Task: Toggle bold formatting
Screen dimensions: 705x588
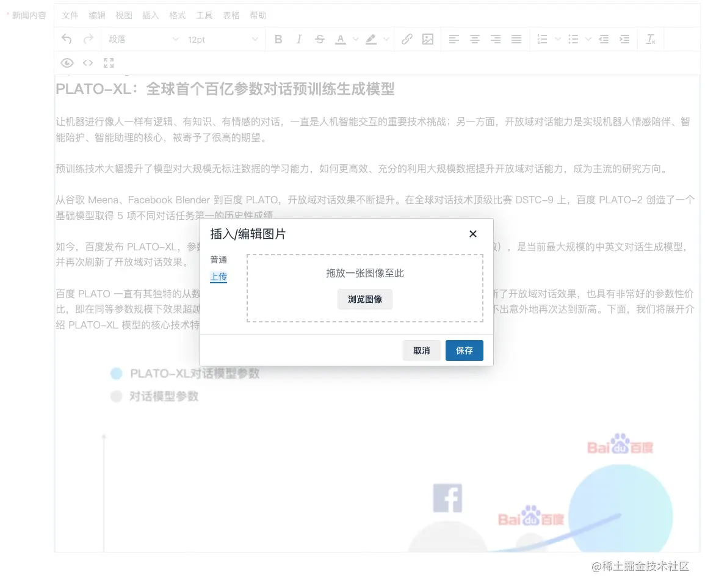Action: coord(278,39)
